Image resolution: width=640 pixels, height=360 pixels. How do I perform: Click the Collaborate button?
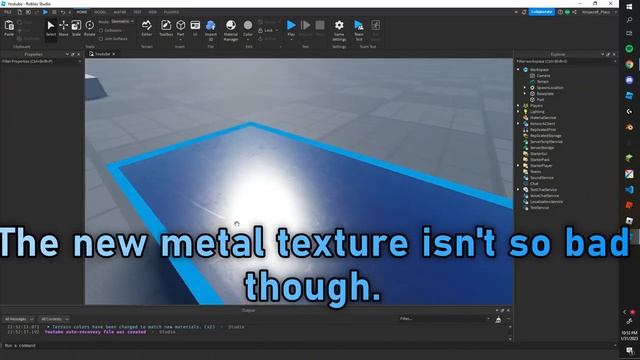[542, 12]
